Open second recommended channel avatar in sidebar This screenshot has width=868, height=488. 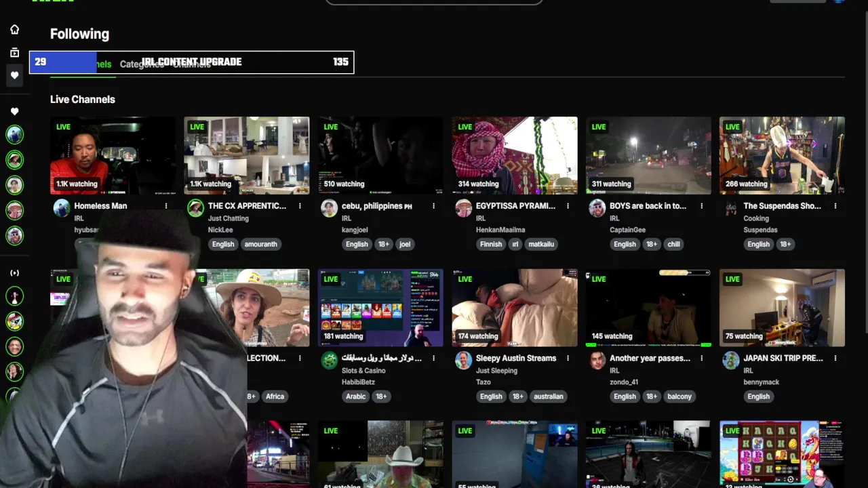(x=14, y=321)
